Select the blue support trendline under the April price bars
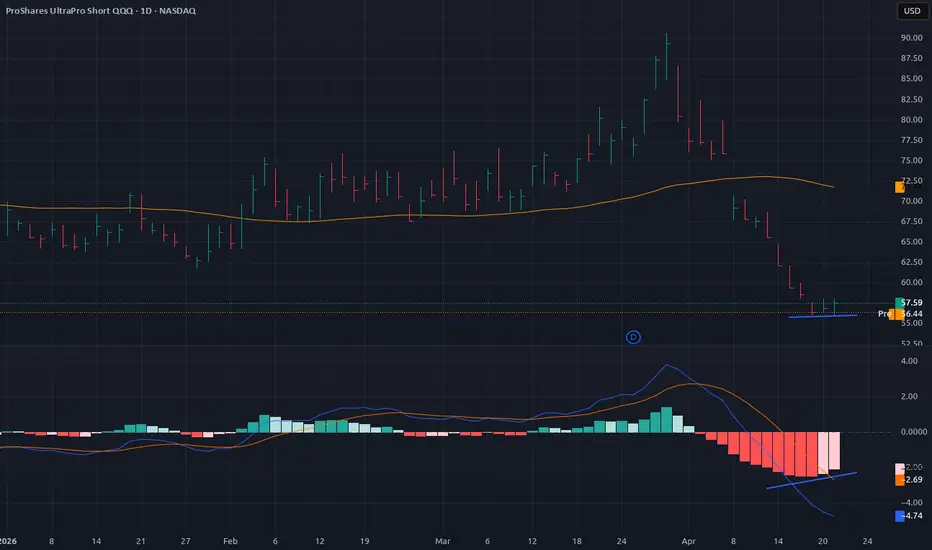The width and height of the screenshot is (932, 550). click(822, 316)
